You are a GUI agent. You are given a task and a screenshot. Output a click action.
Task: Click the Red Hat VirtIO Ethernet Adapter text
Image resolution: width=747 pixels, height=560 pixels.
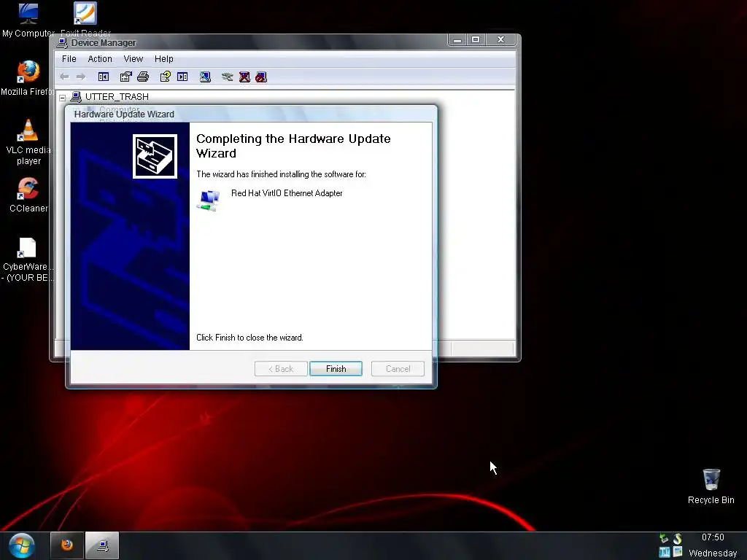tap(287, 192)
